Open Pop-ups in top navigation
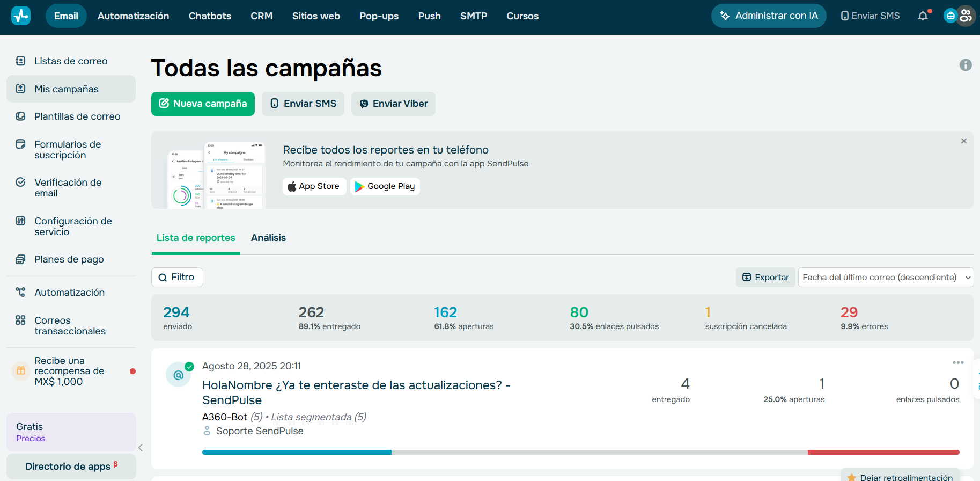Viewport: 980px width, 481px height. click(x=379, y=16)
